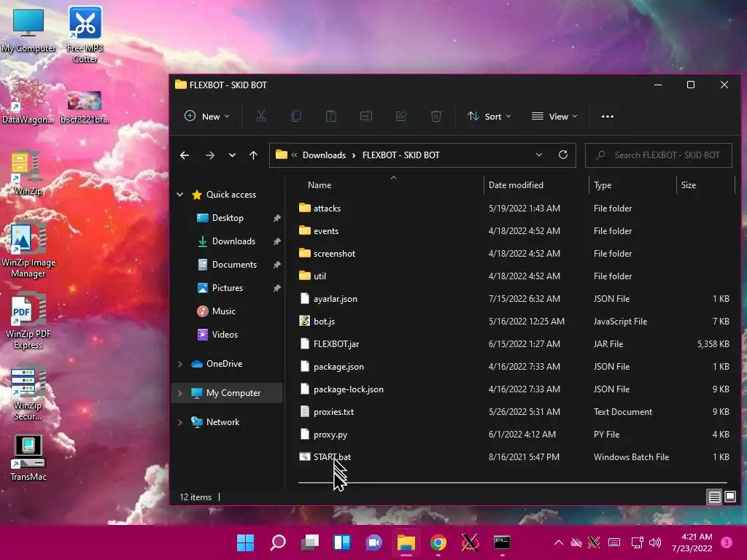Select the events folder
747x560 pixels.
(x=513, y=231)
